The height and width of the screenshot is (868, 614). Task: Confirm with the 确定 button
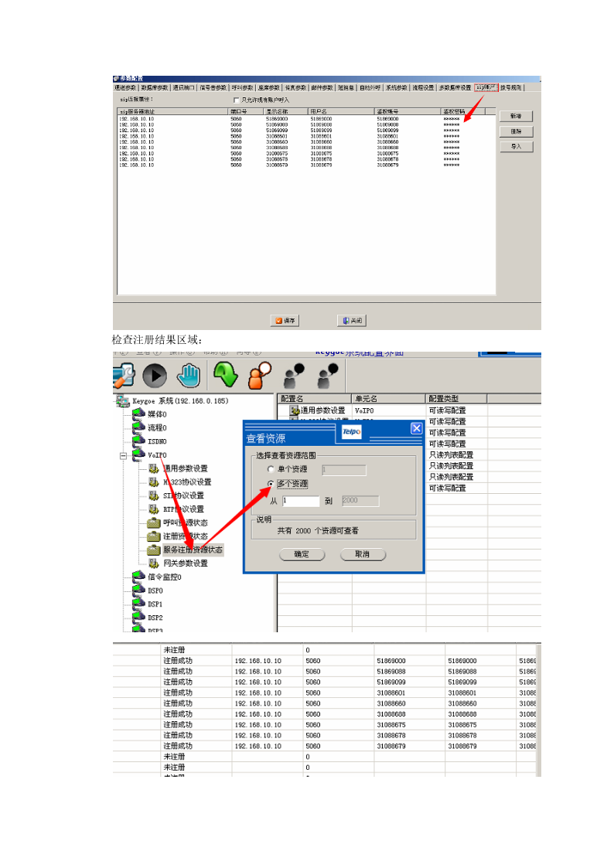(302, 554)
